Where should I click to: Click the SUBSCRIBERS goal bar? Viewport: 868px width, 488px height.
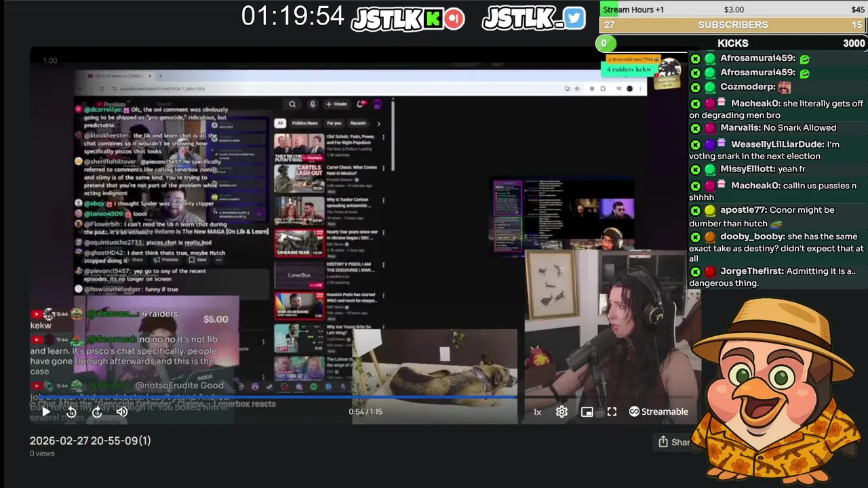click(x=733, y=25)
